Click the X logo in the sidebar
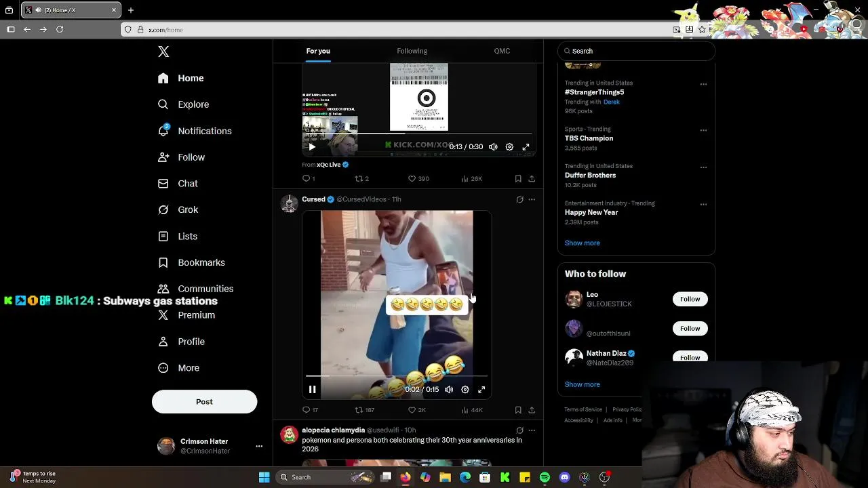868x488 pixels. pos(163,52)
